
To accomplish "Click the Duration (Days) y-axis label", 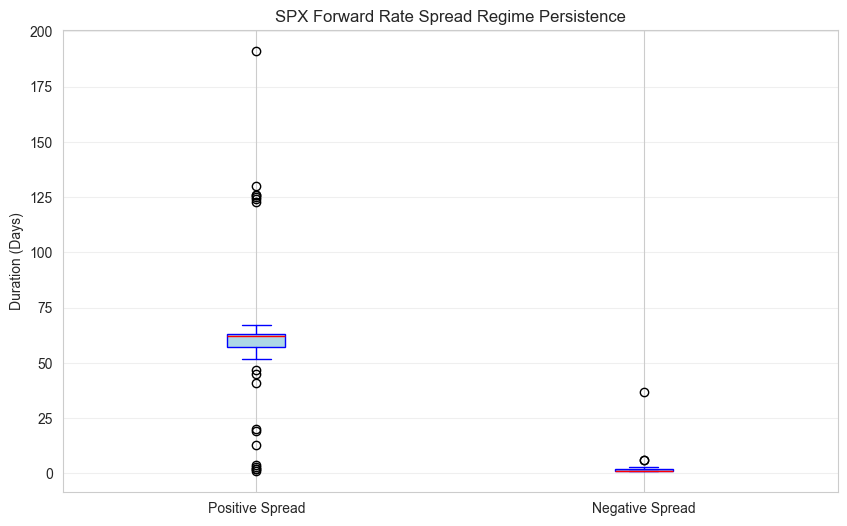I will click(x=15, y=262).
